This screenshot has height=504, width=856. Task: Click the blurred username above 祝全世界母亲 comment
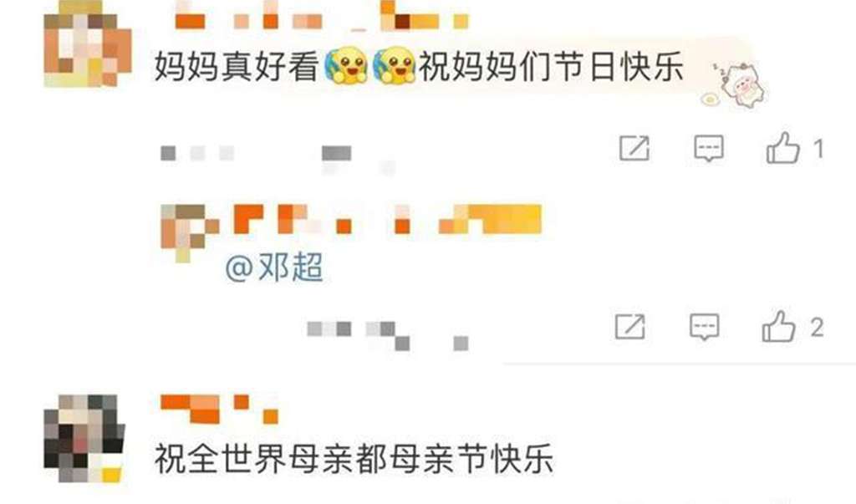click(220, 410)
